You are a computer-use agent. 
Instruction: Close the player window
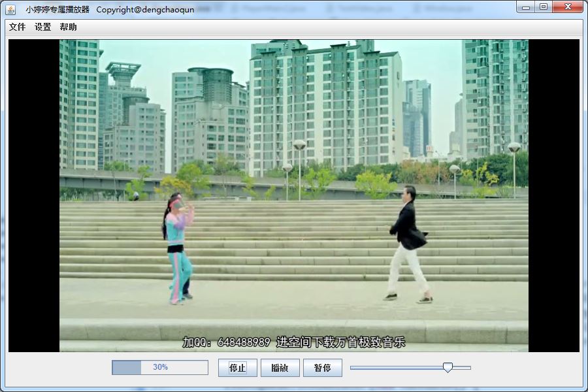tap(568, 7)
